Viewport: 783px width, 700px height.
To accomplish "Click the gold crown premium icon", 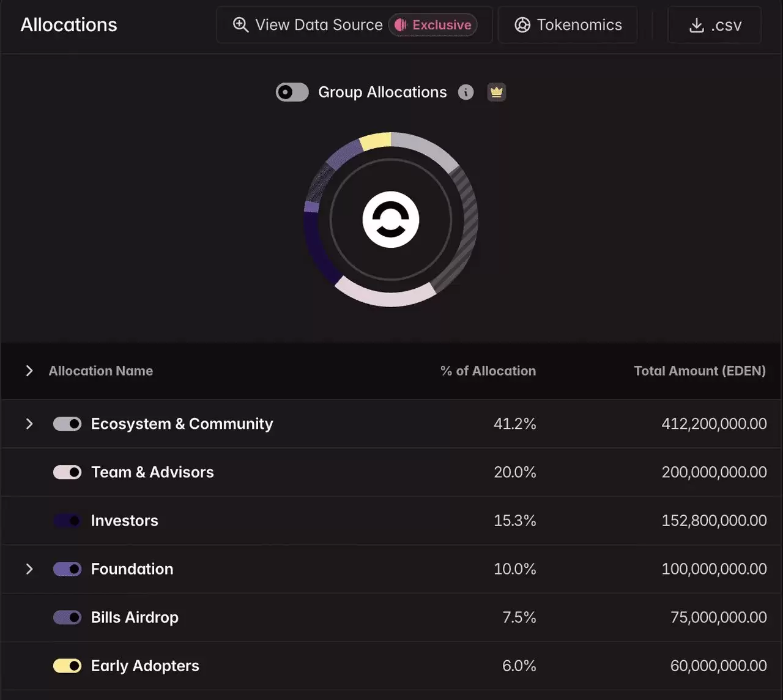I will pos(496,92).
